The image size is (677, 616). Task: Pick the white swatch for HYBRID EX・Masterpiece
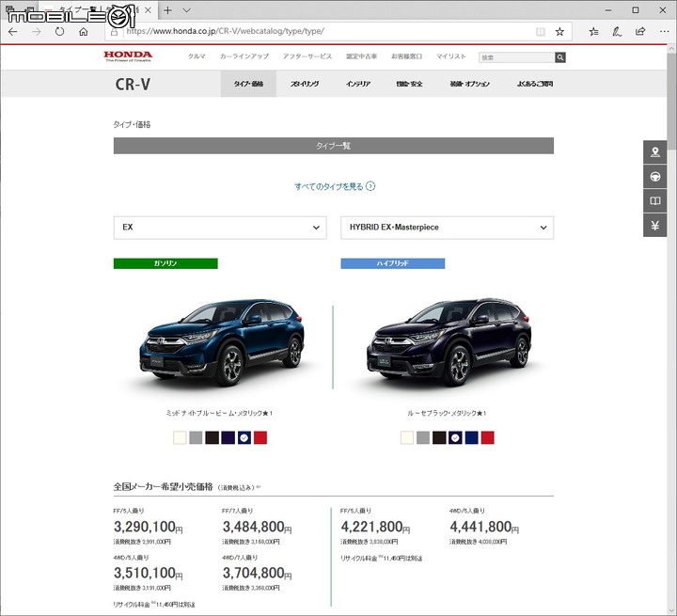pyautogui.click(x=407, y=437)
